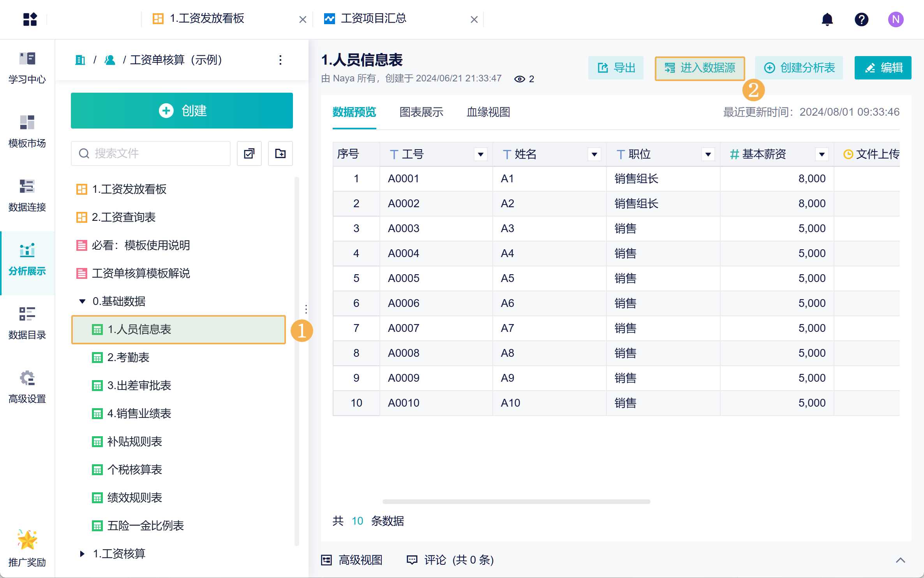Collapse the 0.基础数据 folder
924x578 pixels.
point(82,301)
